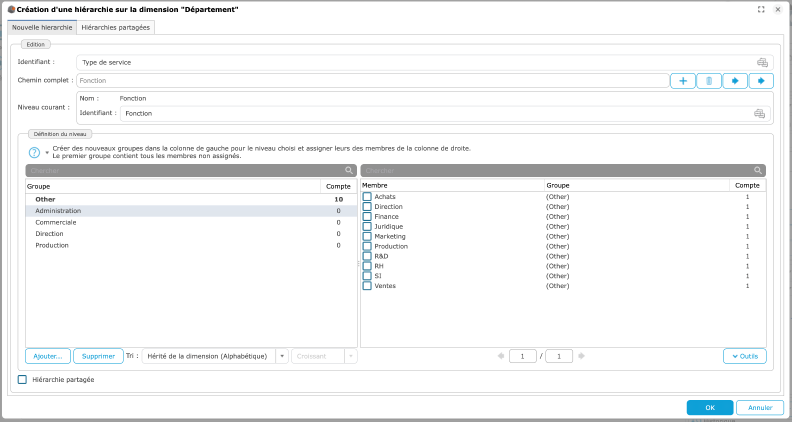This screenshot has height=422, width=792.
Task: Click the trash icon beside Chemin complet
Action: (708, 81)
